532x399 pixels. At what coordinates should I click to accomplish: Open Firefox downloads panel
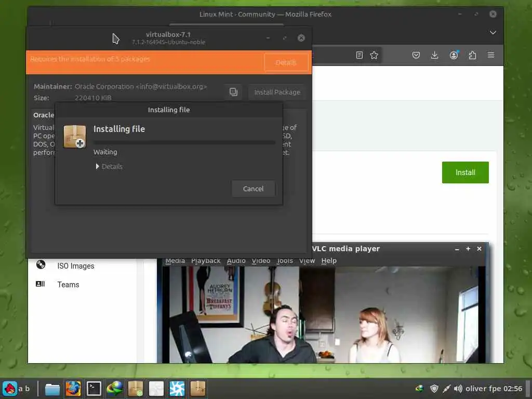click(x=434, y=55)
